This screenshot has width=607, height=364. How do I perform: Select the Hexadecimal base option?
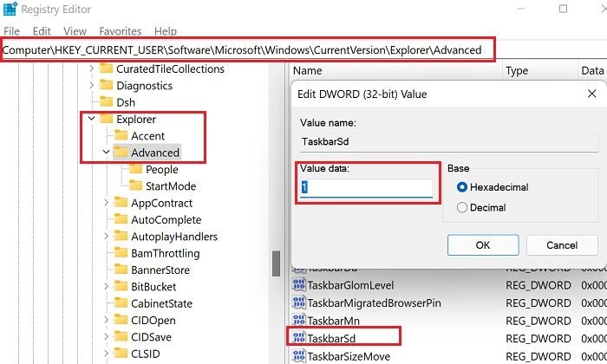pyautogui.click(x=462, y=187)
